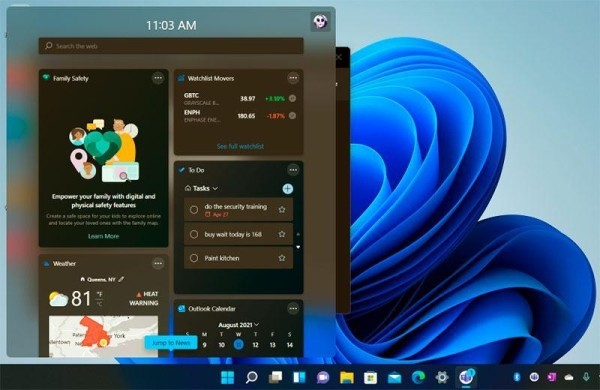
Task: Open Microsoft Teams on taskbar
Action: point(466,377)
